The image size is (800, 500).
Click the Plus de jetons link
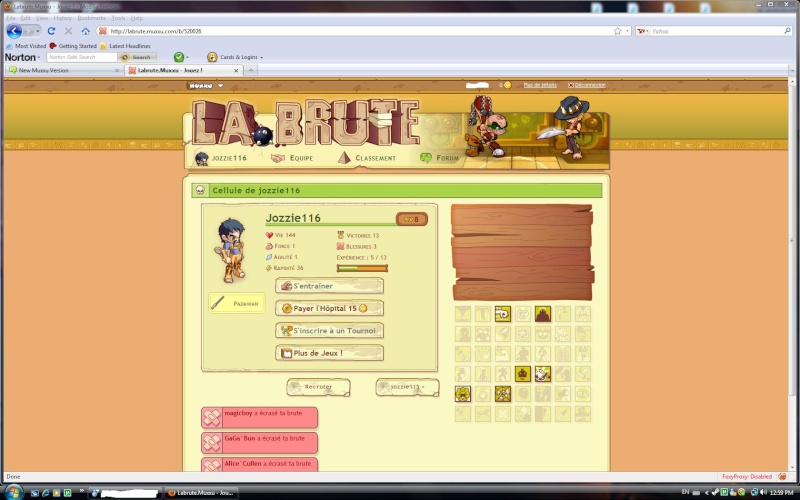point(540,85)
